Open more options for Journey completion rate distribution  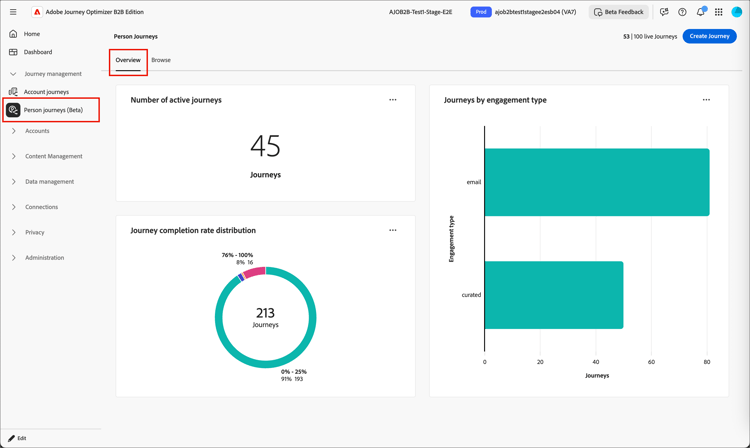pos(393,230)
